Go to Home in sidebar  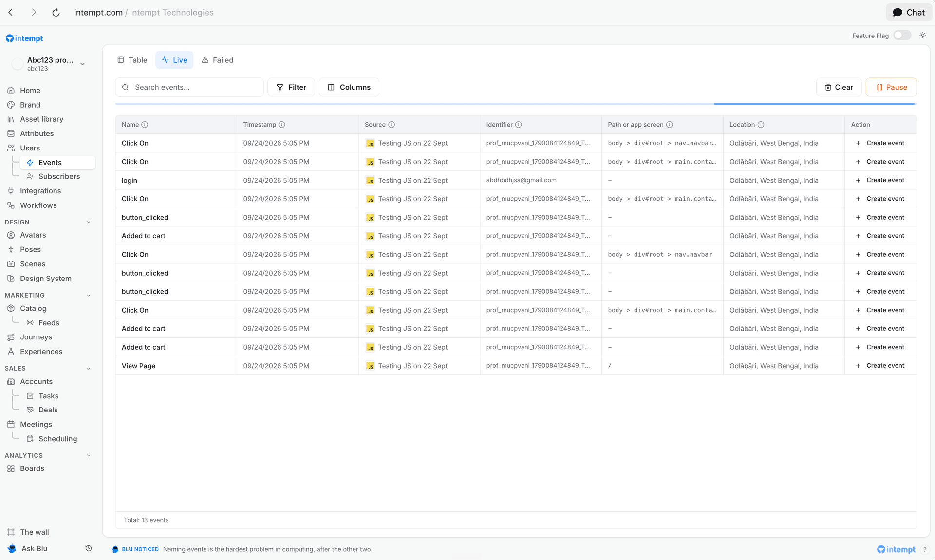point(30,91)
